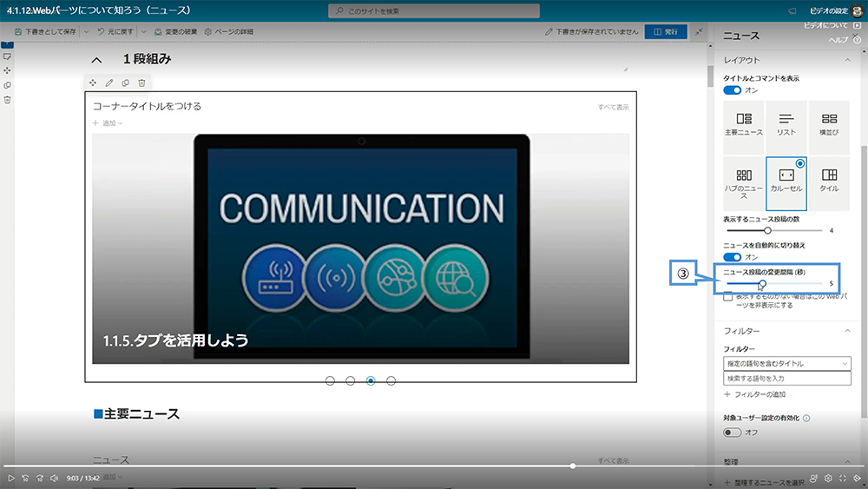The height and width of the screenshot is (489, 868).
Task: Select the カルーセル layout
Action: point(786,183)
